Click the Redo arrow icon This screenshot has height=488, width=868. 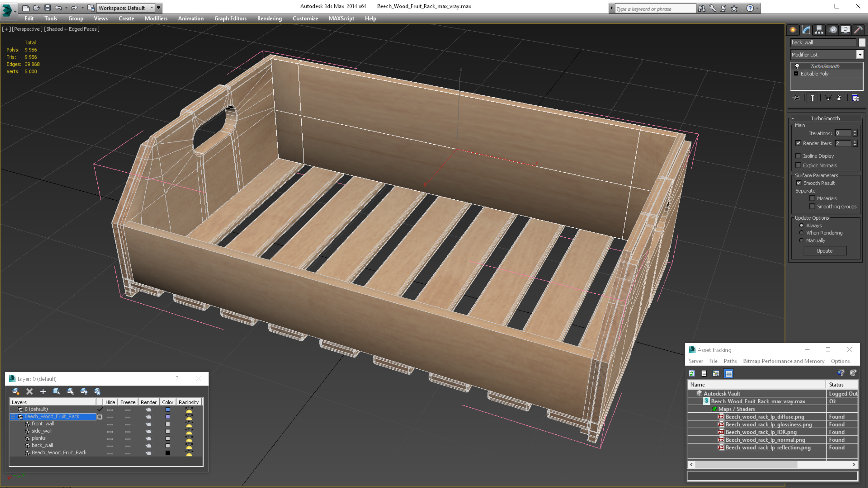[74, 8]
